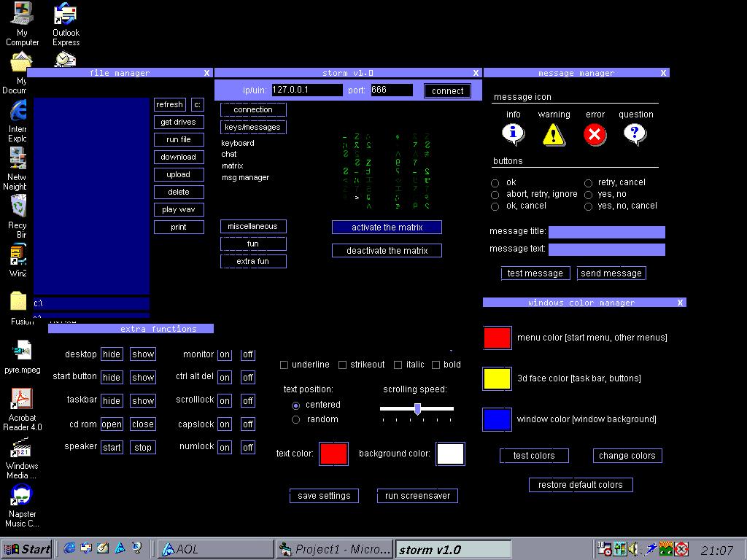Open Windows Media Player desktop icon
The width and height of the screenshot is (747, 560).
click(22, 448)
